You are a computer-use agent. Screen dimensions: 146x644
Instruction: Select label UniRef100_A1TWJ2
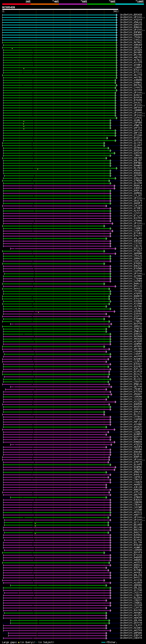tap(131, 60)
